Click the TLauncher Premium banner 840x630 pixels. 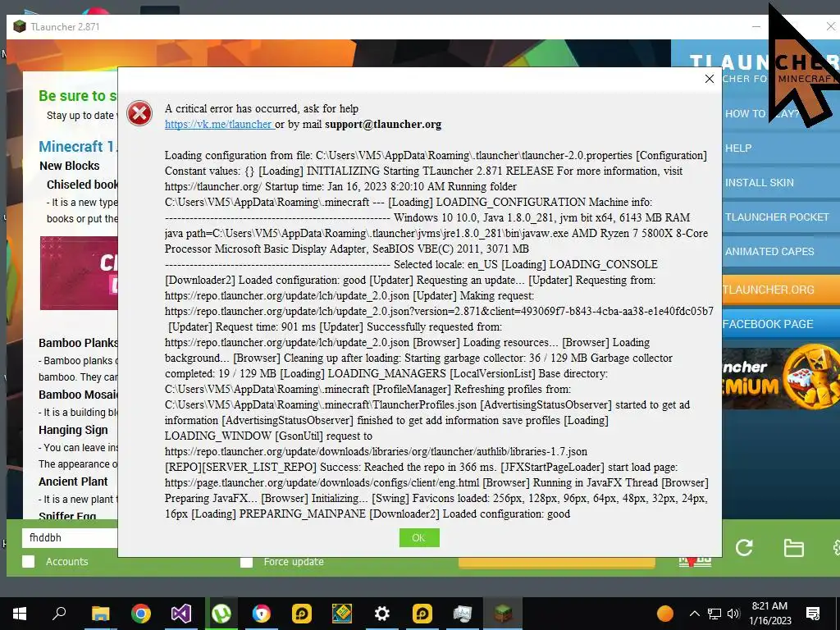click(781, 378)
